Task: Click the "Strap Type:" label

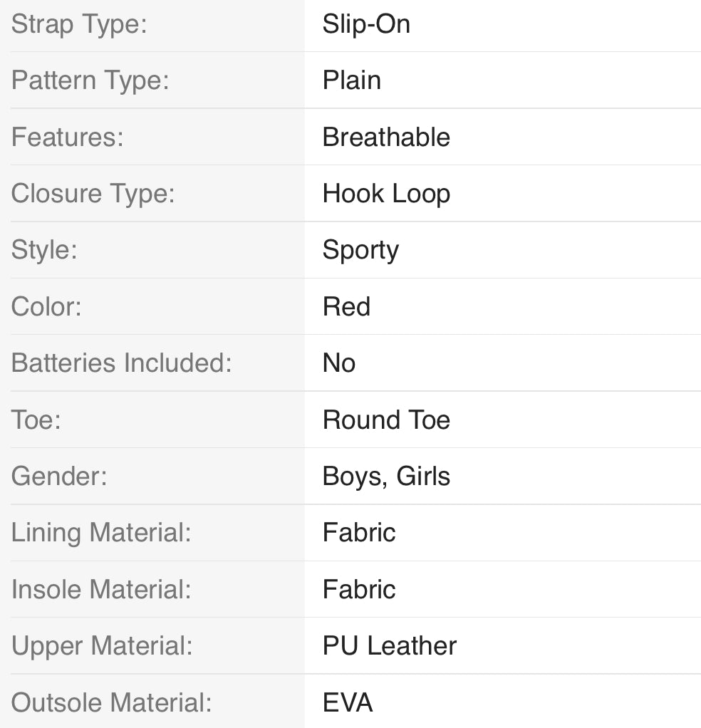Action: pyautogui.click(x=79, y=24)
